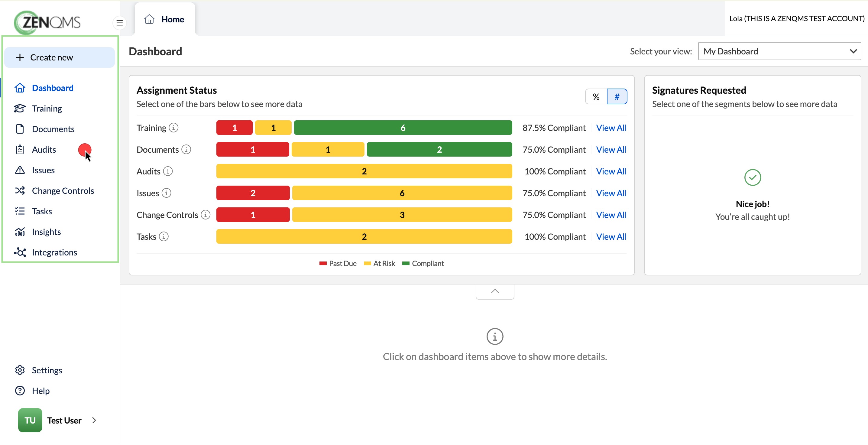
Task: Click the Training info icon
Action: click(x=173, y=128)
